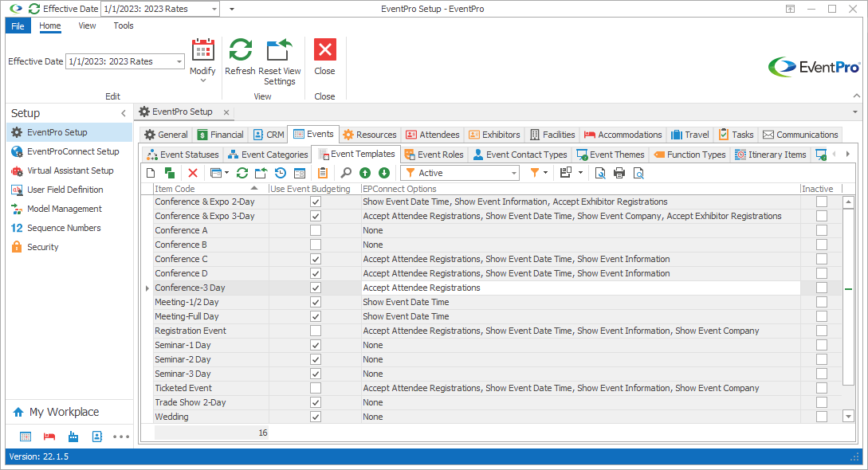Open the calendar view icon in bottom navigation
The height and width of the screenshot is (470, 868).
coord(26,437)
